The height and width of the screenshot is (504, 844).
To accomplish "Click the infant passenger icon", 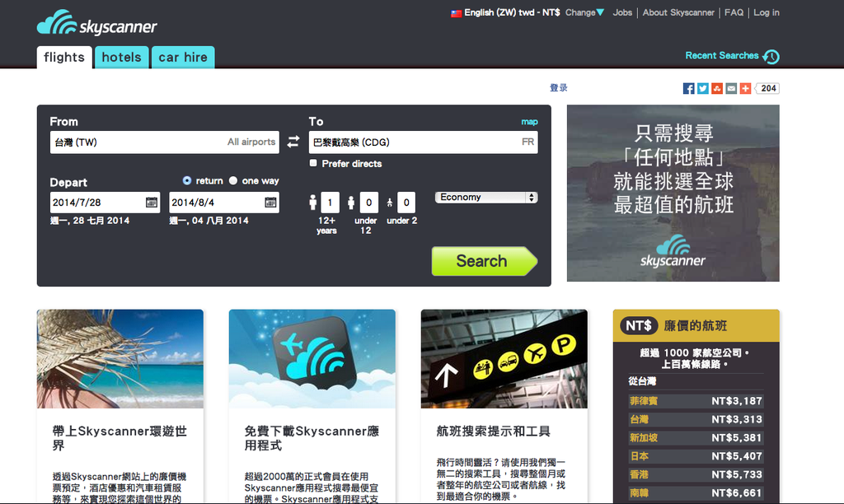I will 390,203.
